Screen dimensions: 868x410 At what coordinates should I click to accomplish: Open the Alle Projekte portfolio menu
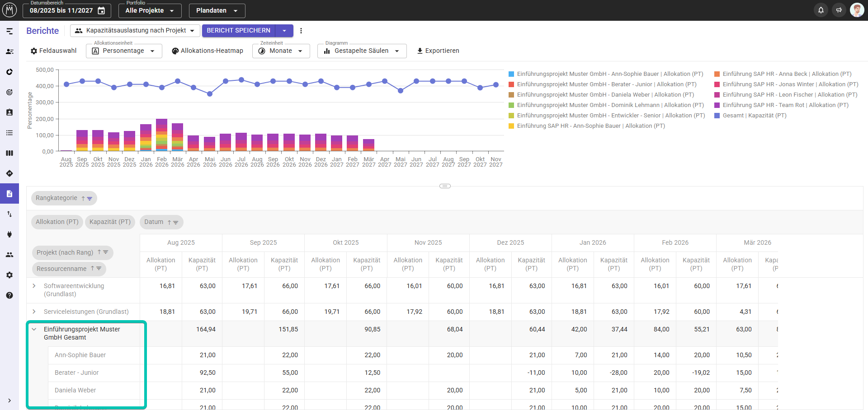point(150,10)
